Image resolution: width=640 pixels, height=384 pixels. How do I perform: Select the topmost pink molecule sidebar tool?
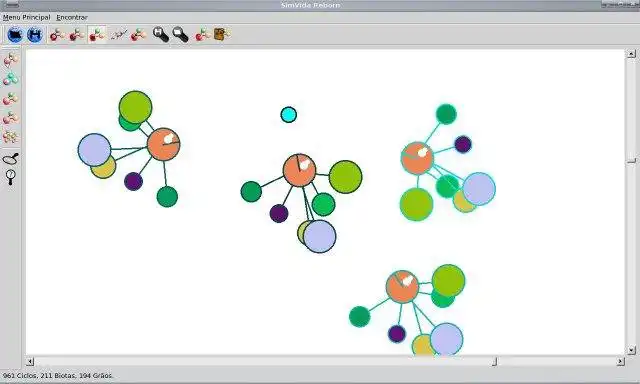[11, 60]
